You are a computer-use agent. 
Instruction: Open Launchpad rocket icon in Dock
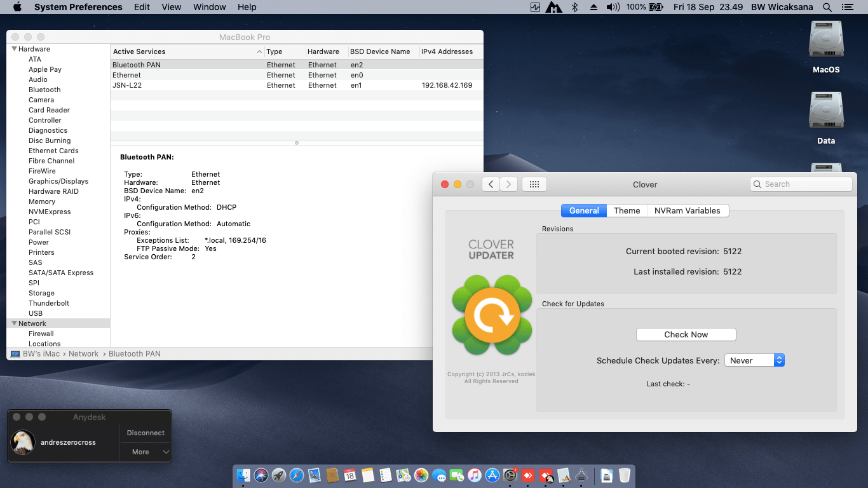(279, 475)
